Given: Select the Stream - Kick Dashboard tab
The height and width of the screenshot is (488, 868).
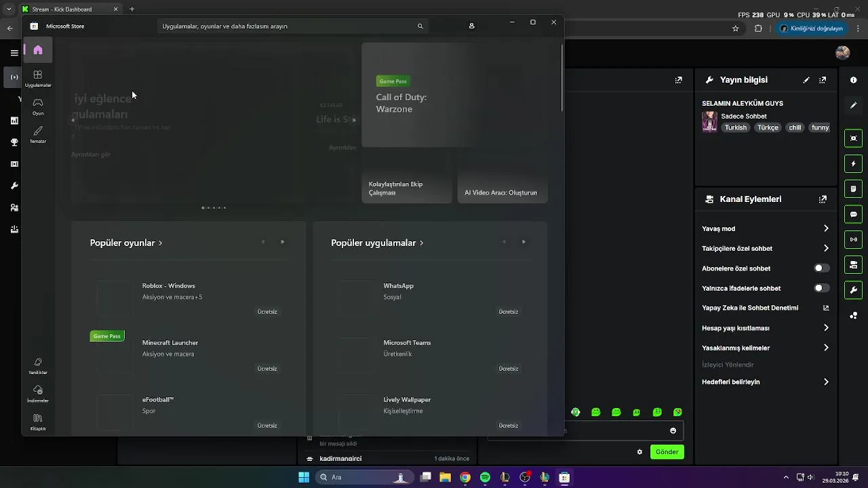Looking at the screenshot, I should coord(69,9).
